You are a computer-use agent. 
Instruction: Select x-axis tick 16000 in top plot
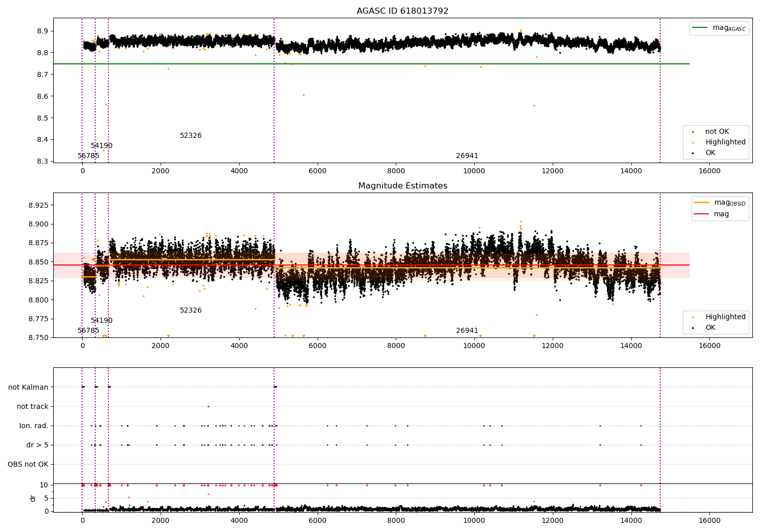pos(709,171)
